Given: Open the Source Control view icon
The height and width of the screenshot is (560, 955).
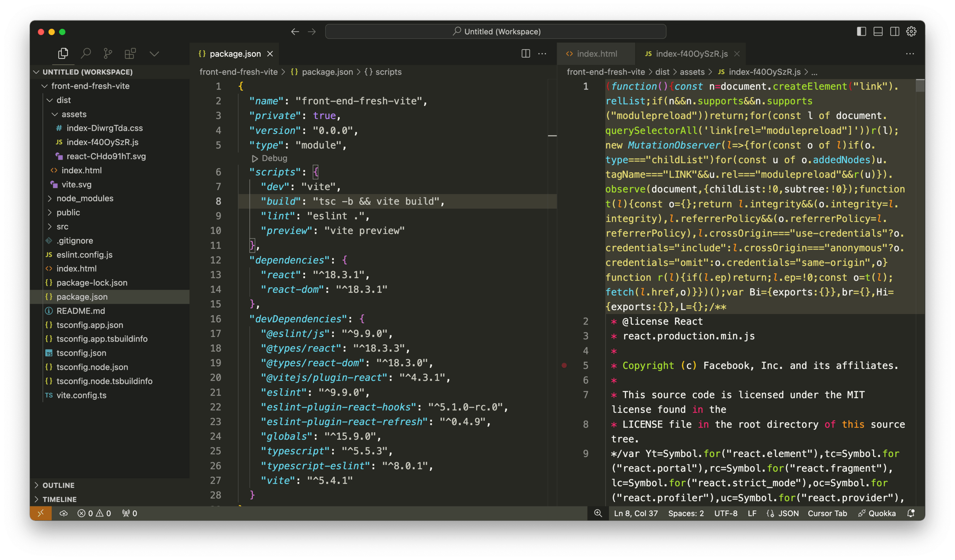Looking at the screenshot, I should [x=108, y=54].
